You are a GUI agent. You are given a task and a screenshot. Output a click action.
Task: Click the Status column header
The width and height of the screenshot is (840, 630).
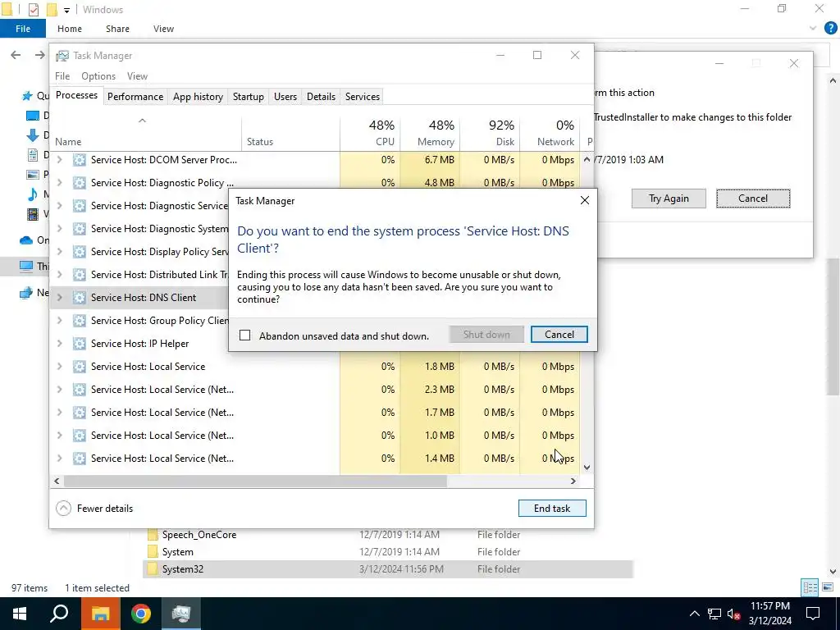click(290, 133)
